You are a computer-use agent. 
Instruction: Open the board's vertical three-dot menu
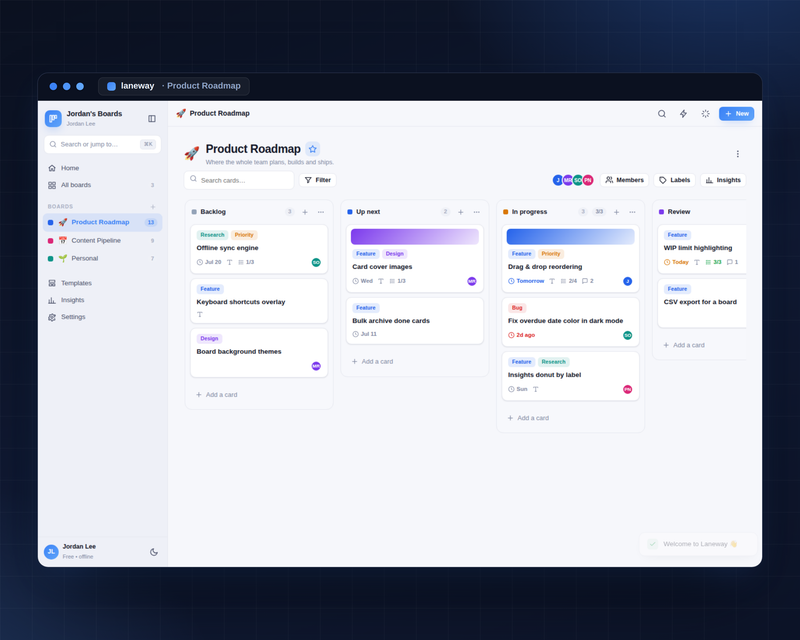[737, 154]
